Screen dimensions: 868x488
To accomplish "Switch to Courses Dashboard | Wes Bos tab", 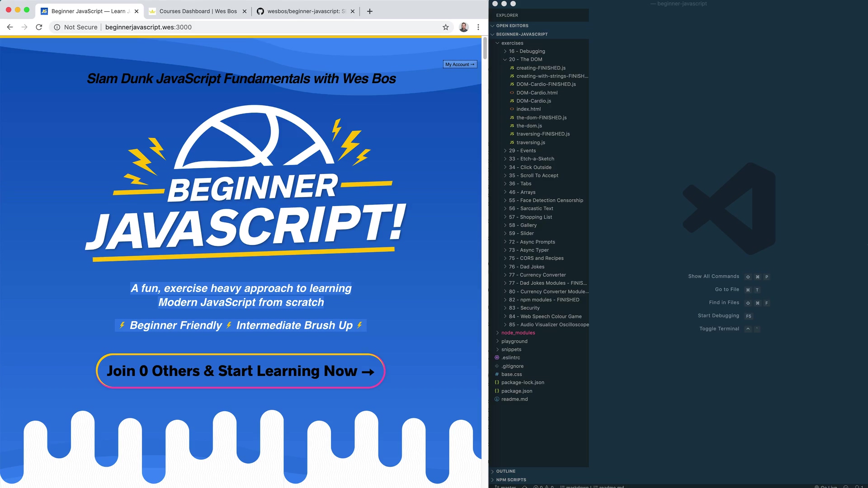I will pos(198,11).
